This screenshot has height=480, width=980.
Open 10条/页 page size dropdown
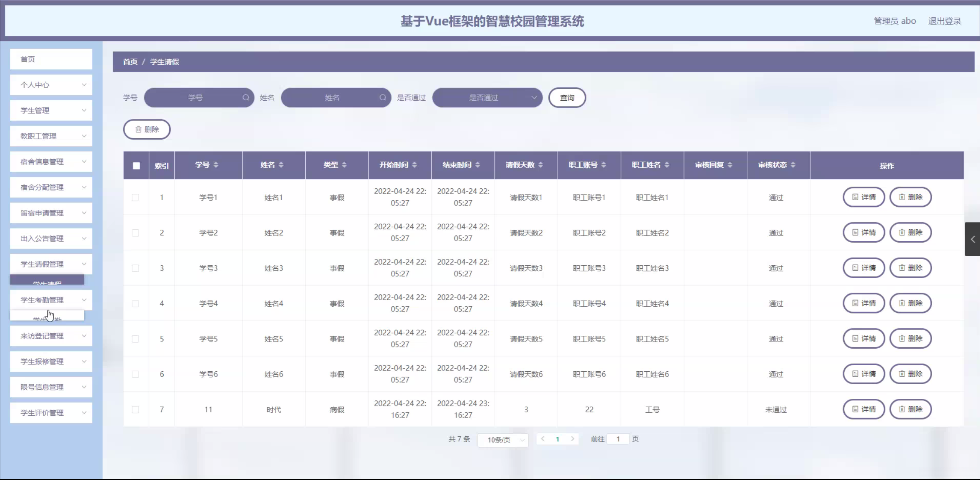(503, 440)
